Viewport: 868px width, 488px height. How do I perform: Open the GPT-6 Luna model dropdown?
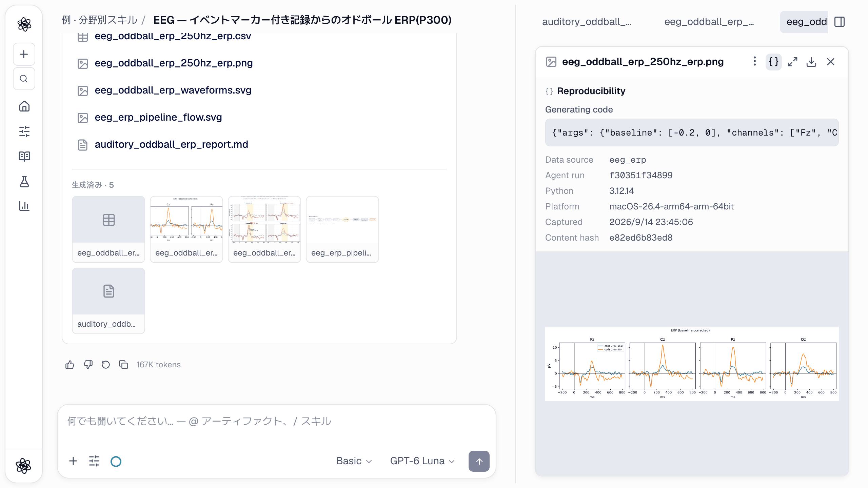[x=422, y=461]
